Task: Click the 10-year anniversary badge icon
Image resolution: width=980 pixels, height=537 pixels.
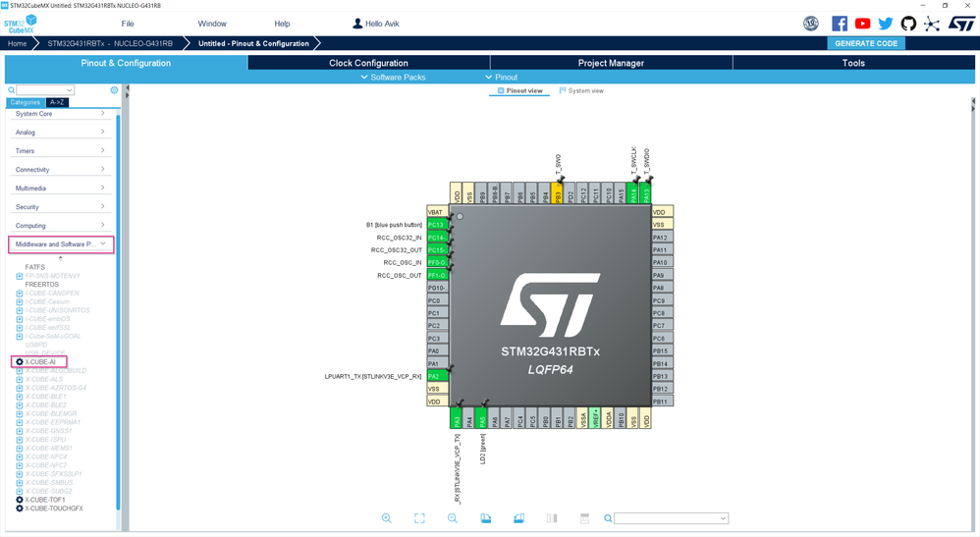Action: pos(811,24)
